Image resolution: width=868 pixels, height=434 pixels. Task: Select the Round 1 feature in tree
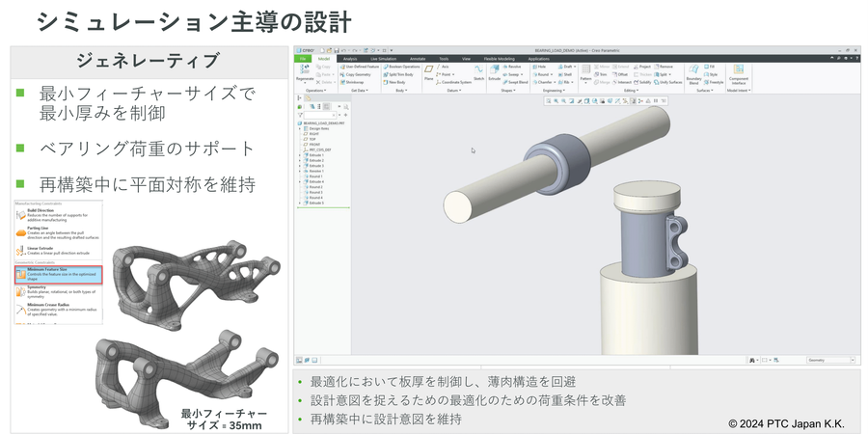pyautogui.click(x=315, y=176)
